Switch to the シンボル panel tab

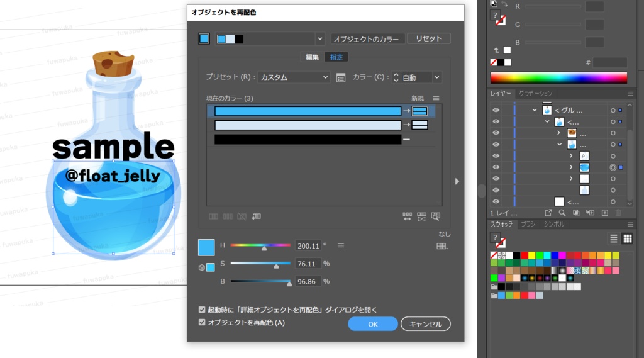click(554, 224)
